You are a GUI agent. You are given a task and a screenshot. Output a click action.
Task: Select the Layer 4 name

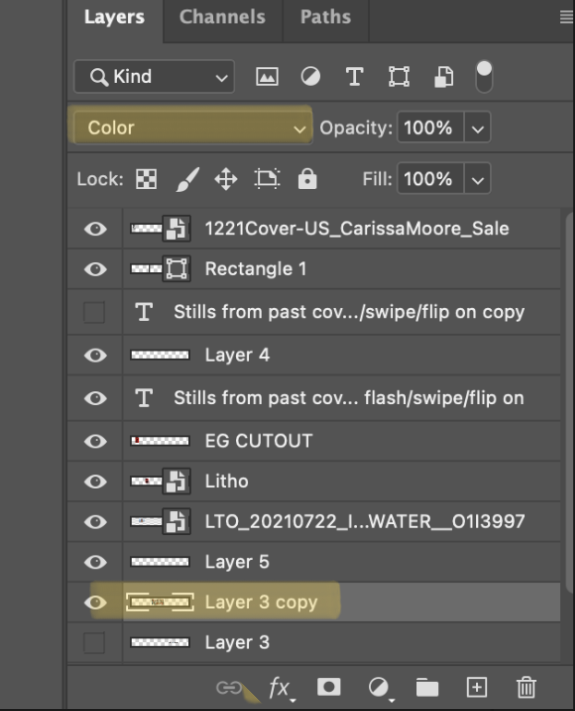pyautogui.click(x=237, y=355)
